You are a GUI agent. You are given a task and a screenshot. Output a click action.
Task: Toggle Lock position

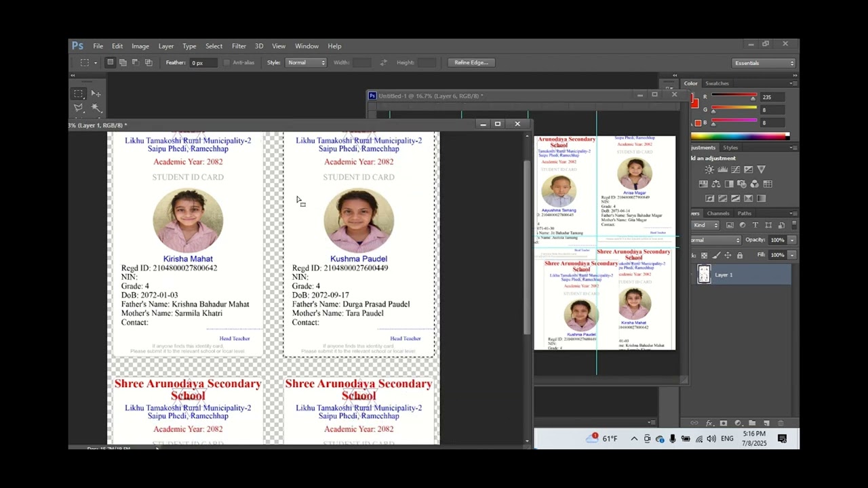[x=728, y=256]
